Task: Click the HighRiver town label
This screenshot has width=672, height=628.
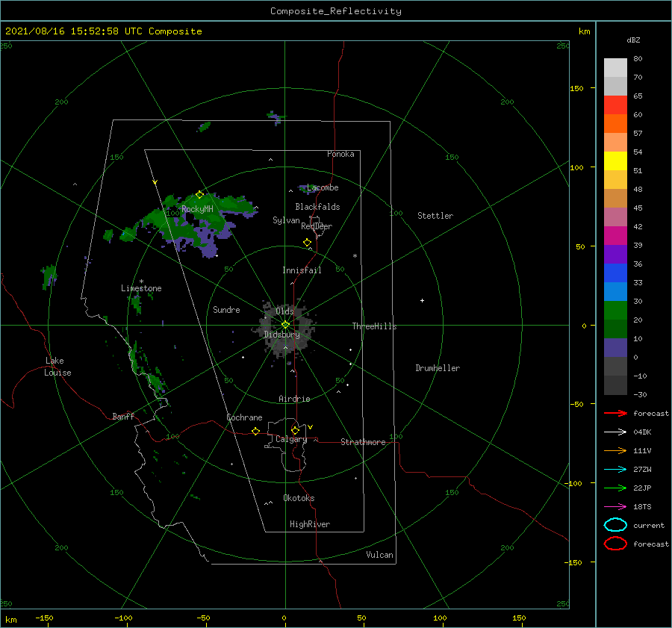Action: coord(310,524)
